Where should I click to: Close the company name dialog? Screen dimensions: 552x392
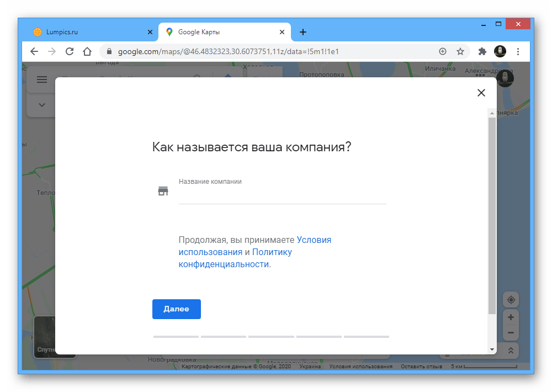481,93
